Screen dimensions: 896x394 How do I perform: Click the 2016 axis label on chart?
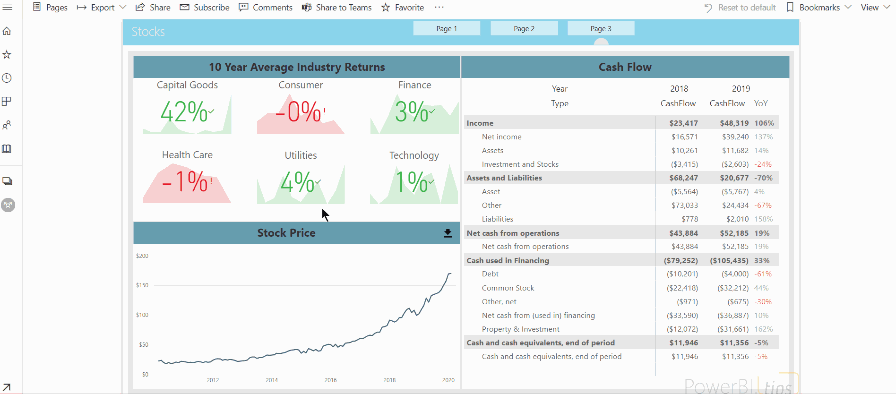(330, 379)
